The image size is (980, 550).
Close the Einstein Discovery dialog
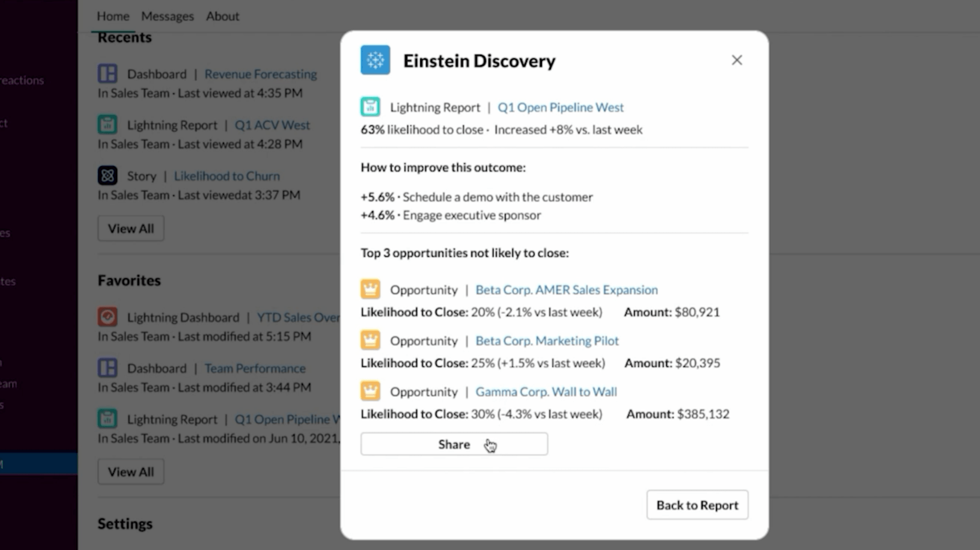(736, 60)
